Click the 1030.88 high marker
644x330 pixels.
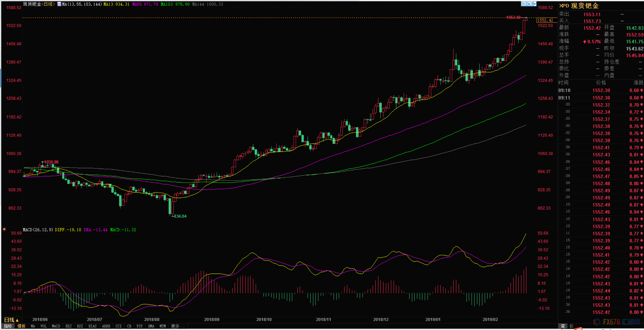[51, 162]
